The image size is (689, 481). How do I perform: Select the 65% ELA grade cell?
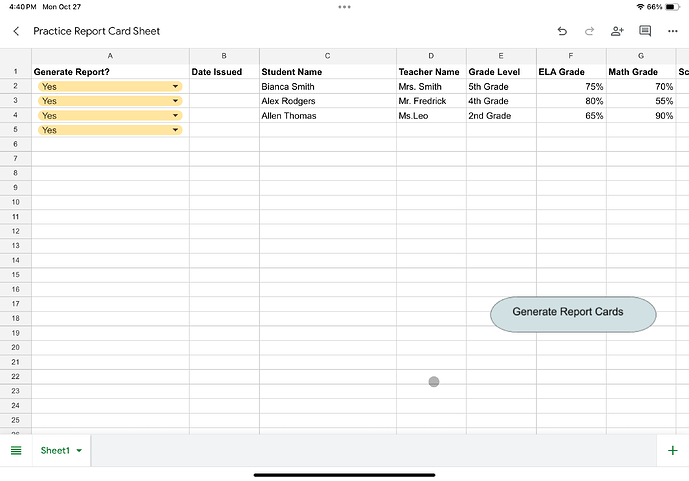pyautogui.click(x=571, y=116)
